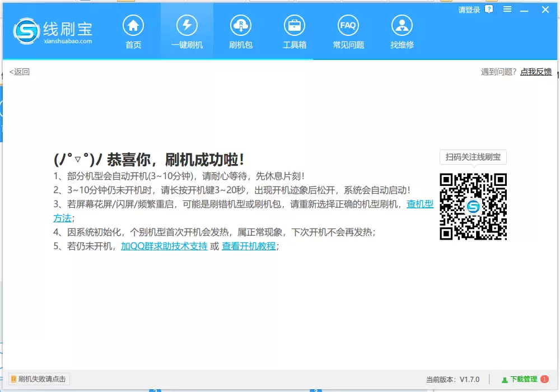Open the 首页 home icon
This screenshot has height=392, width=560.
click(x=133, y=25)
